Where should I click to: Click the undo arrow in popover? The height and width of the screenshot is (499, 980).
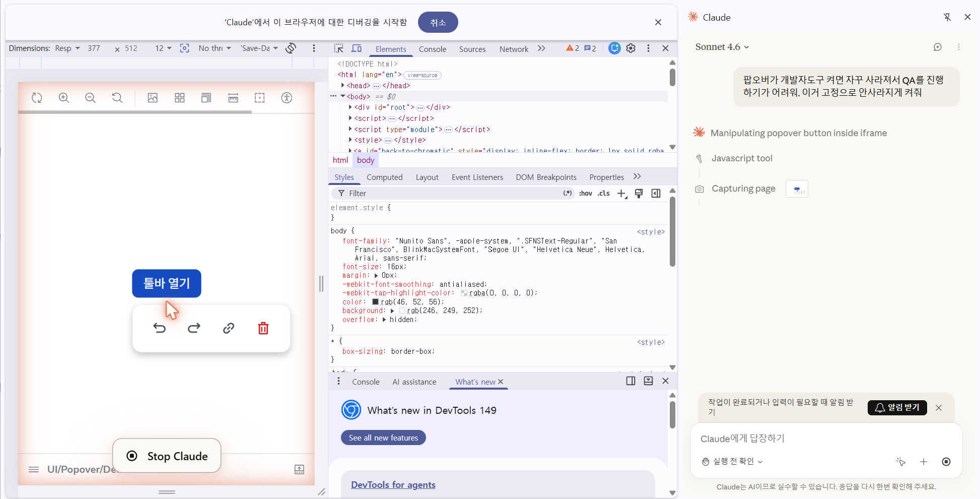pos(160,328)
